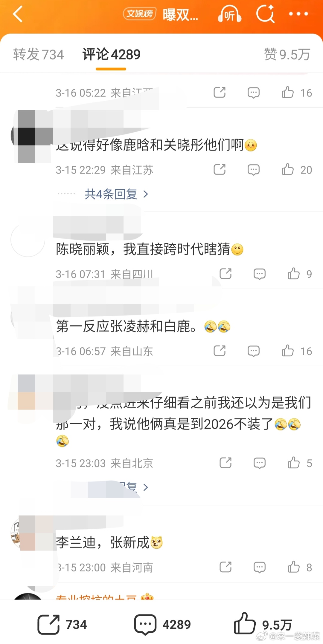
Task: Tap the bottom bar comment button 4289
Action: pos(162,624)
